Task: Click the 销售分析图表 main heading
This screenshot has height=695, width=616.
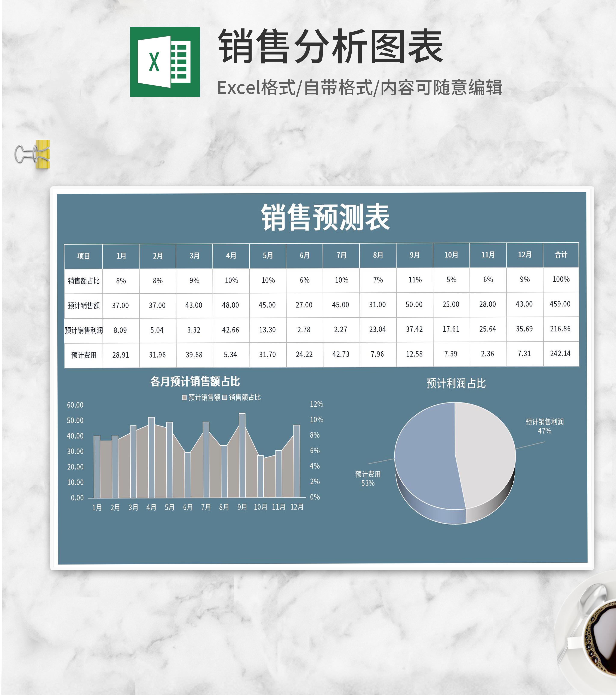Action: 331,46
